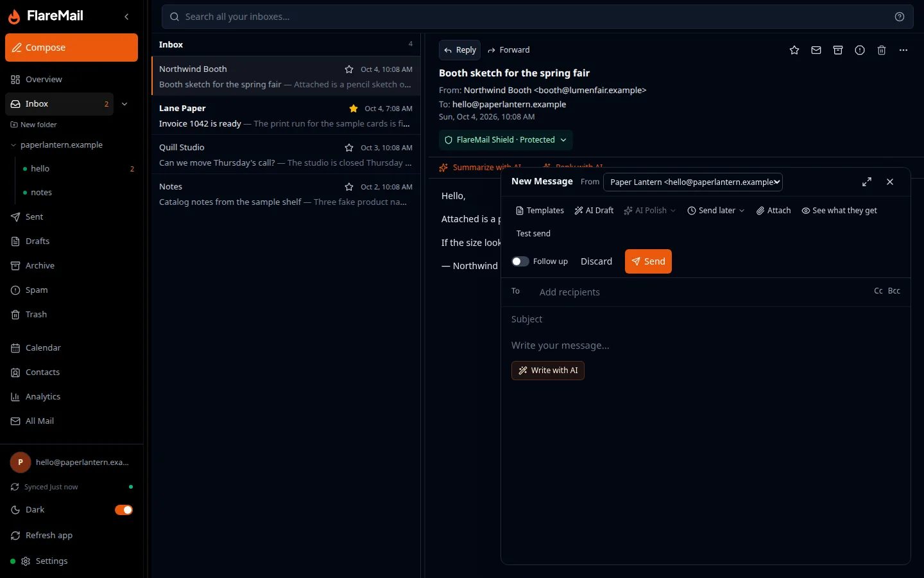This screenshot has height=578, width=924.
Task: Open the more actions ellipsis menu
Action: click(x=903, y=50)
